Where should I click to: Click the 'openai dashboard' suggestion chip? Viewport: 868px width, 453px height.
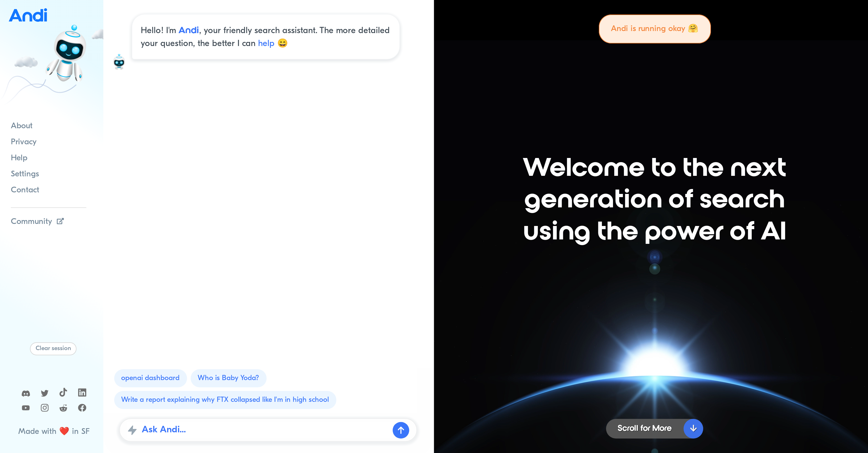click(150, 378)
